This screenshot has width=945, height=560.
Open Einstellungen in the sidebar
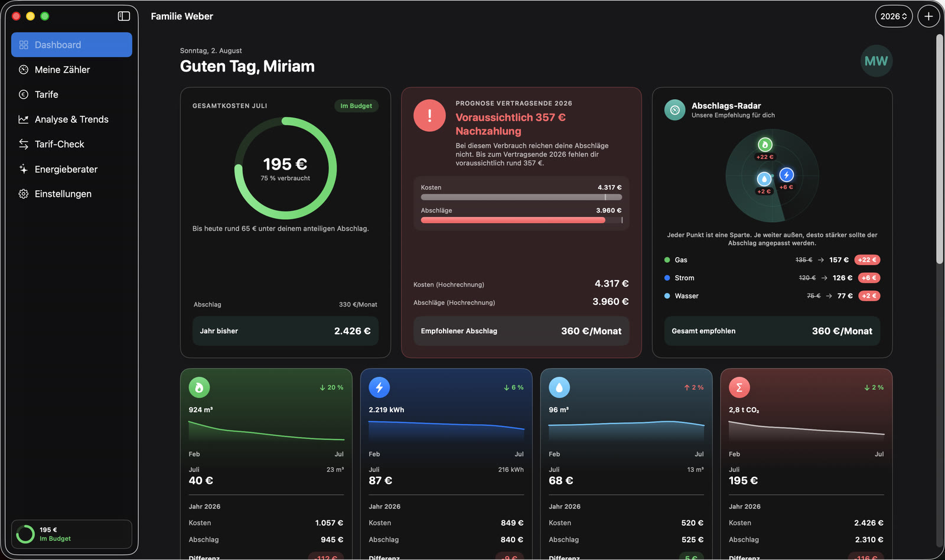click(71, 194)
